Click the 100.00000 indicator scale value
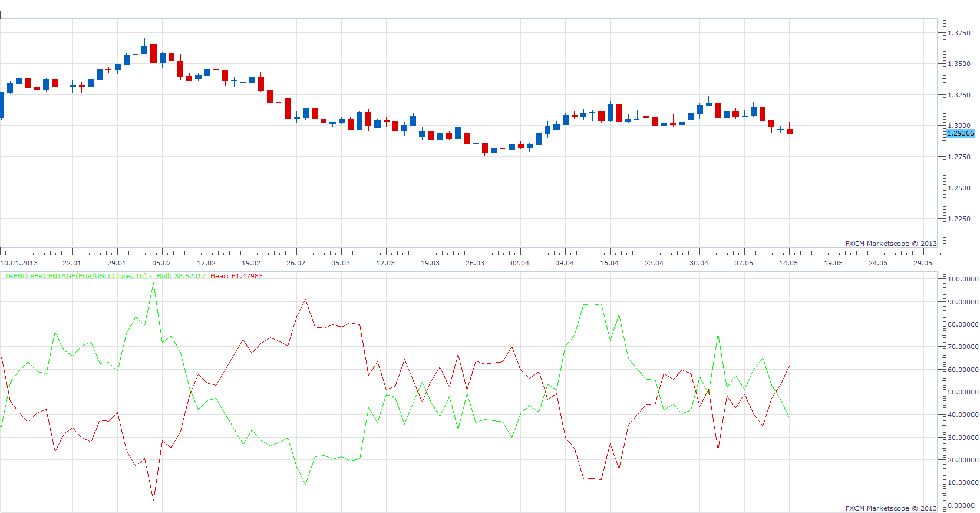This screenshot has height=513, width=980. [x=963, y=279]
